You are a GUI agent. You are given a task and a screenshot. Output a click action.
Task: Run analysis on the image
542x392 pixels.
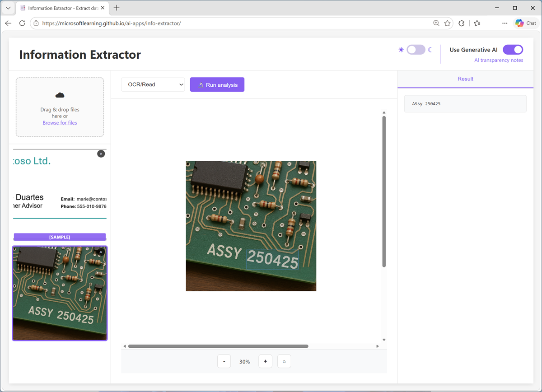tap(217, 84)
